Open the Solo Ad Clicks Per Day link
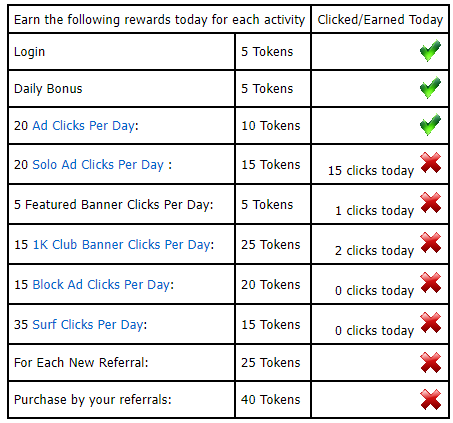453x423 pixels. [x=98, y=165]
